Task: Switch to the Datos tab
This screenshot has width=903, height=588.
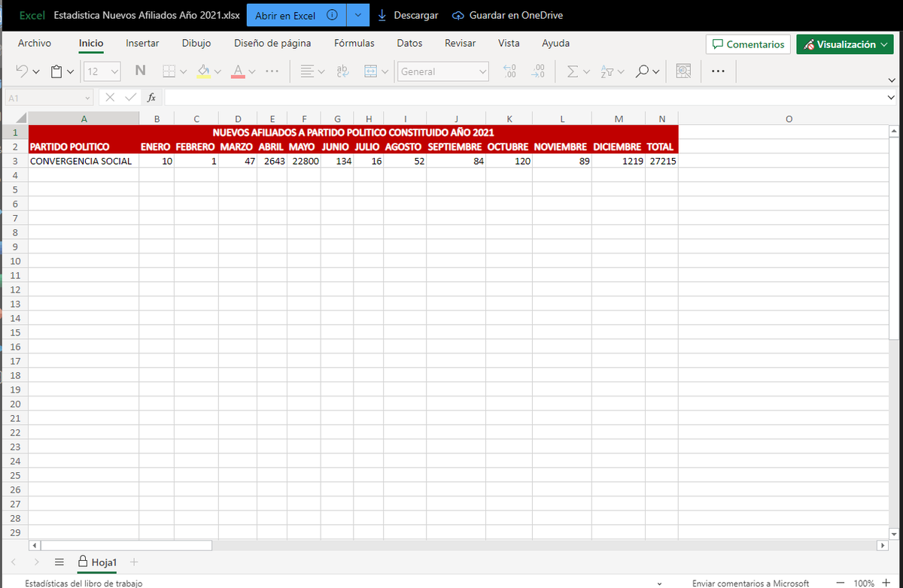Action: 409,44
